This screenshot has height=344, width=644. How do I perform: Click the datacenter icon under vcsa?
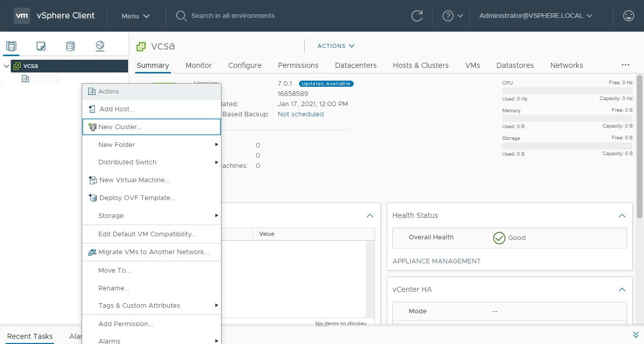26,79
